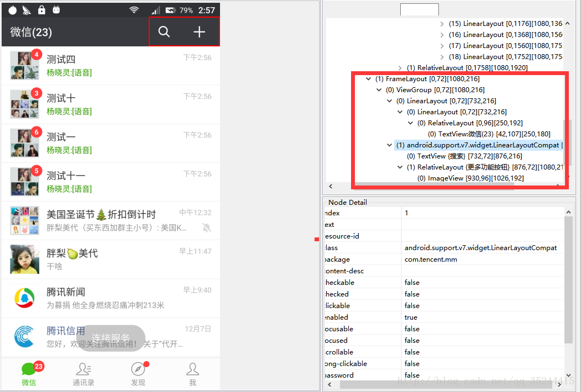
Task: Click Node Detail scroll-down arrow
Action: (568, 376)
